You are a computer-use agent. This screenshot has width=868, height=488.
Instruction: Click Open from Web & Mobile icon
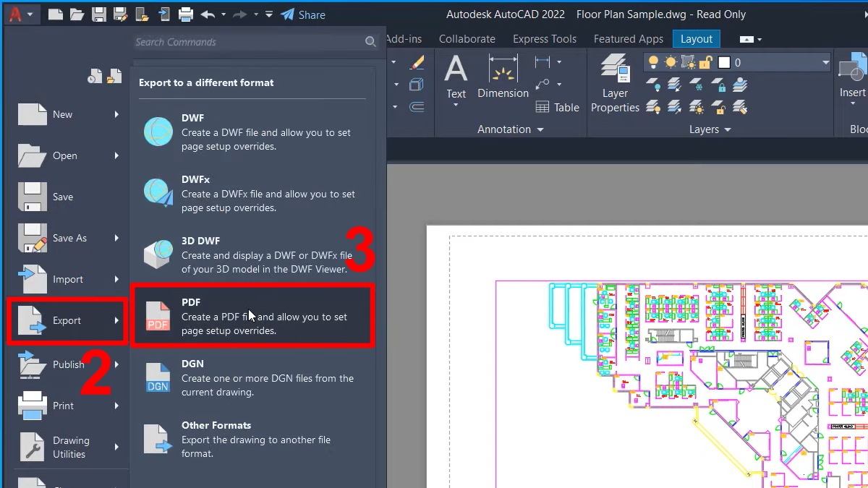(x=142, y=14)
